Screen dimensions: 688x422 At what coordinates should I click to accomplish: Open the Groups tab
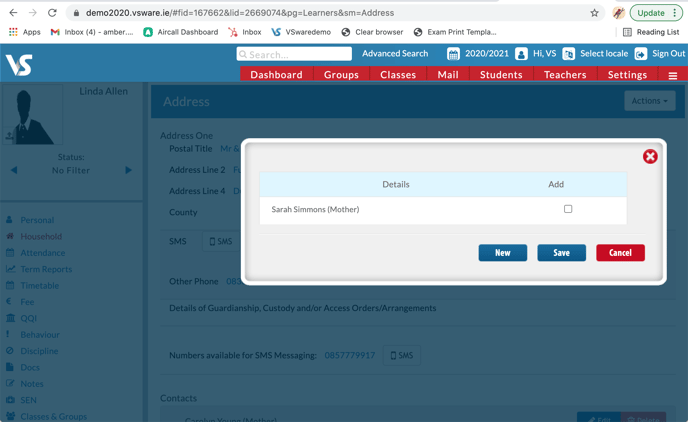coord(341,75)
